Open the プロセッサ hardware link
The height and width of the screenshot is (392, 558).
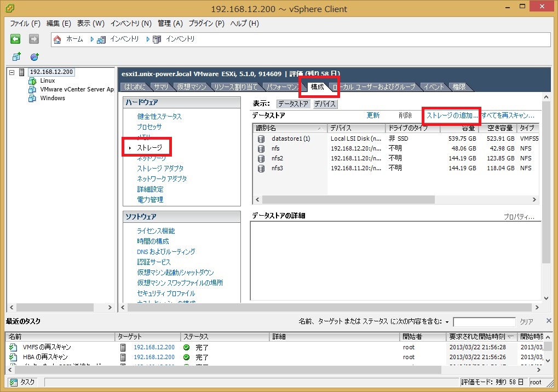[149, 126]
